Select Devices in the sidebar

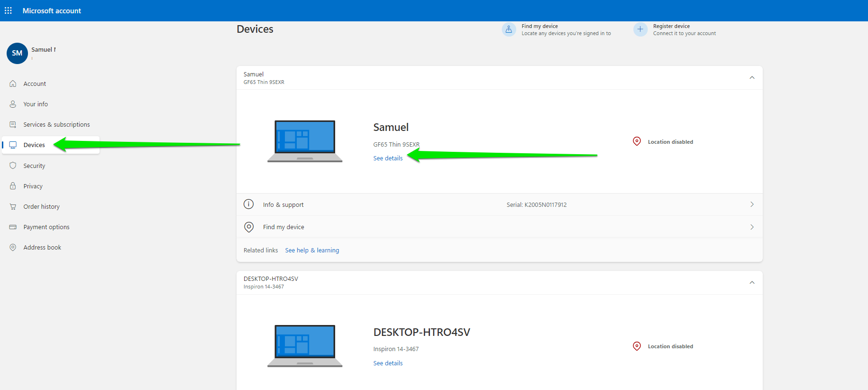(34, 145)
